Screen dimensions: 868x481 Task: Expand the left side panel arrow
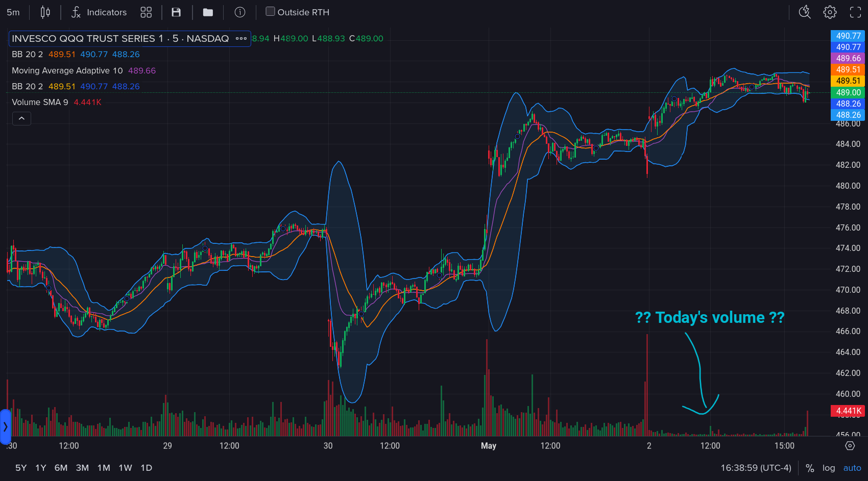5,427
